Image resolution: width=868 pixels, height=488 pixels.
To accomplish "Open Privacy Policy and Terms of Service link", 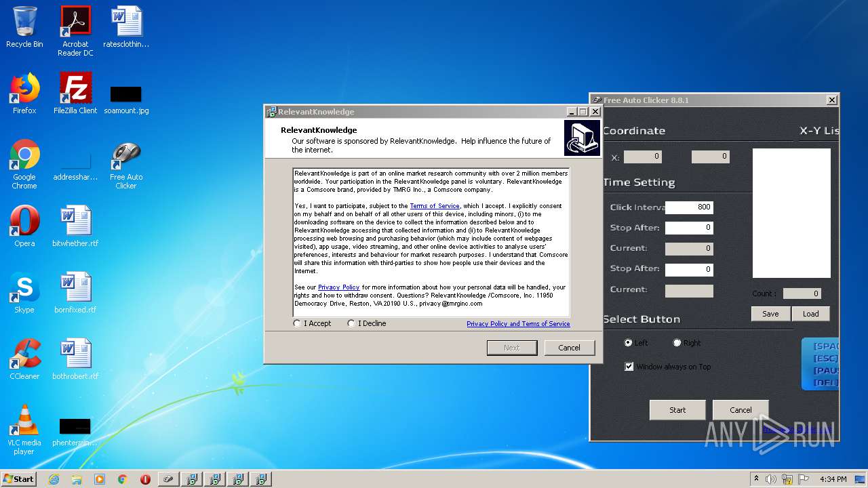I will (518, 324).
